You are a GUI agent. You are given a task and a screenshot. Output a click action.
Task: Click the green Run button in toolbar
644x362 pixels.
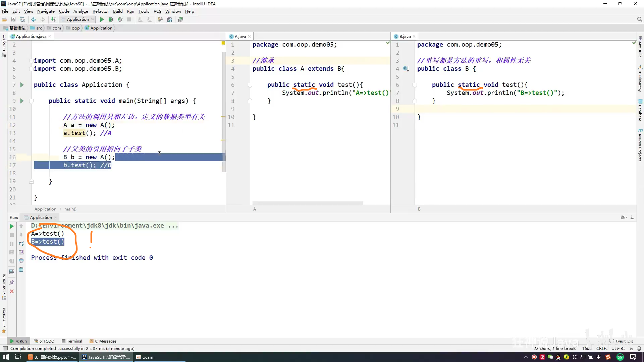102,19
